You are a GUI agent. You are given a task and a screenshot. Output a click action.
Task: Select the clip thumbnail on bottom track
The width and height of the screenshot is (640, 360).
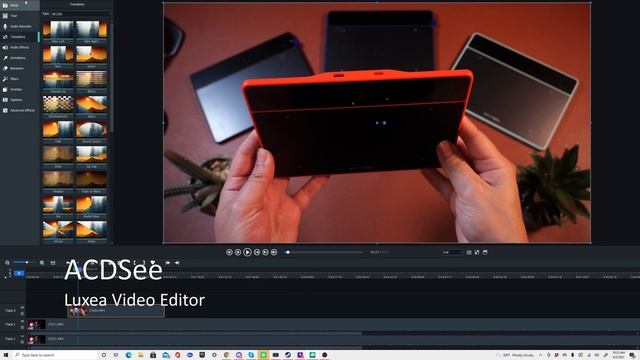click(x=36, y=339)
